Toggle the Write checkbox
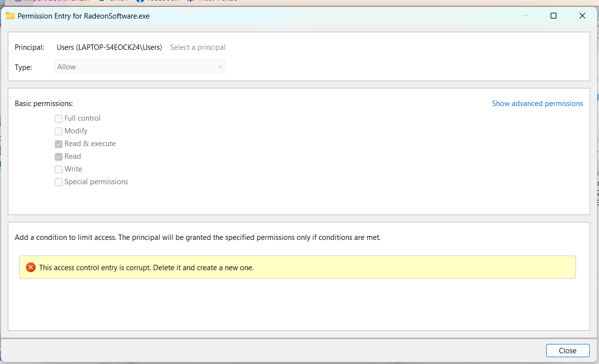 pyautogui.click(x=59, y=169)
